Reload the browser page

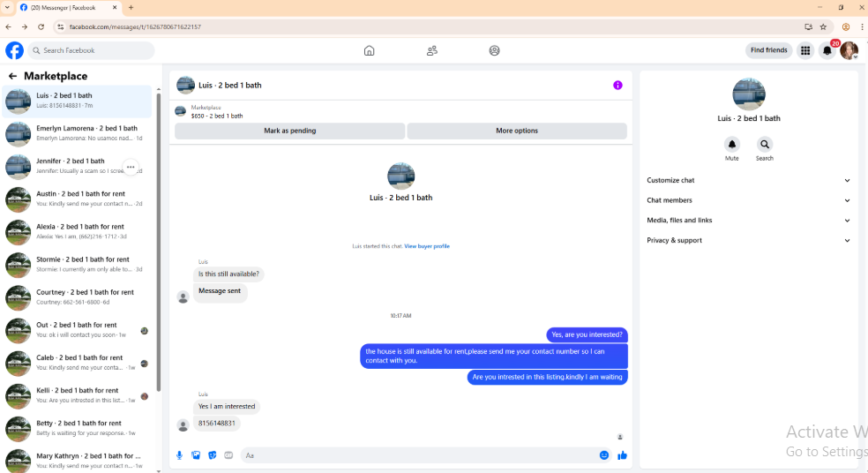[41, 26]
